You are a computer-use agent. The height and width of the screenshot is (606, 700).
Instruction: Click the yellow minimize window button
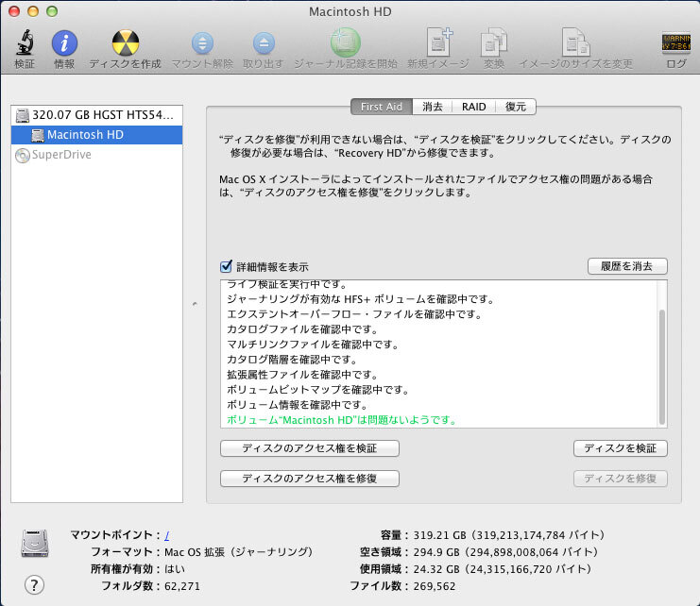(33, 11)
